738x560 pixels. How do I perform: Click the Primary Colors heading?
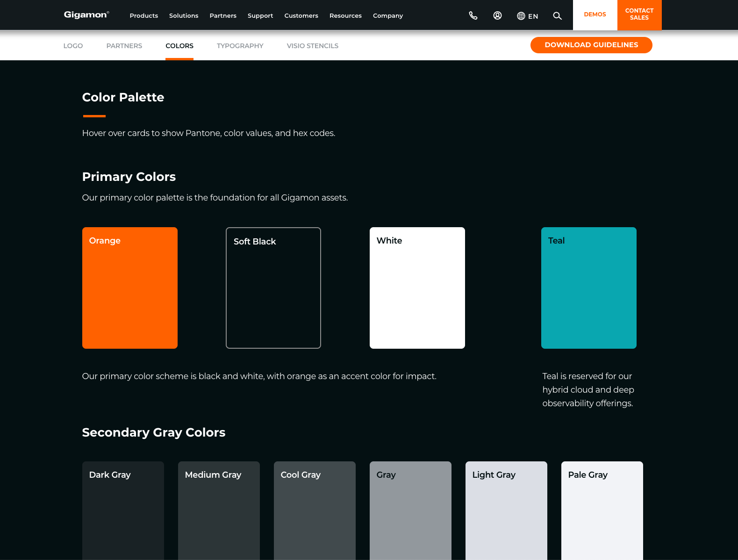tap(129, 177)
